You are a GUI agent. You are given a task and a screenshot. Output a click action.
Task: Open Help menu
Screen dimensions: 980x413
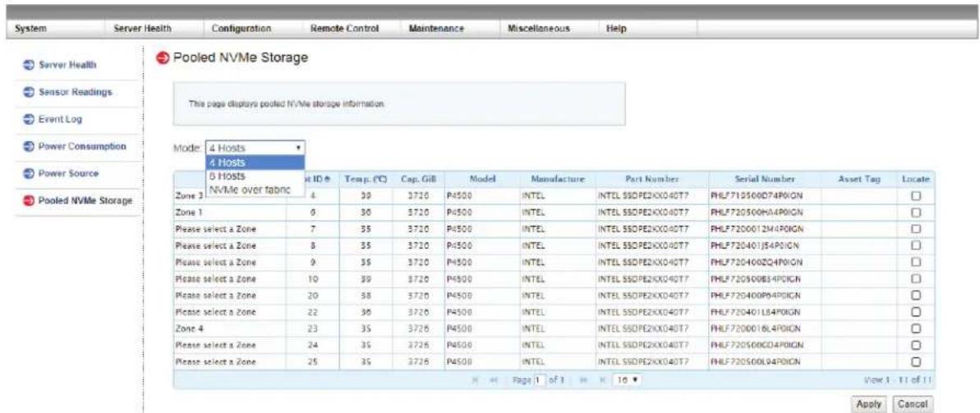(616, 29)
